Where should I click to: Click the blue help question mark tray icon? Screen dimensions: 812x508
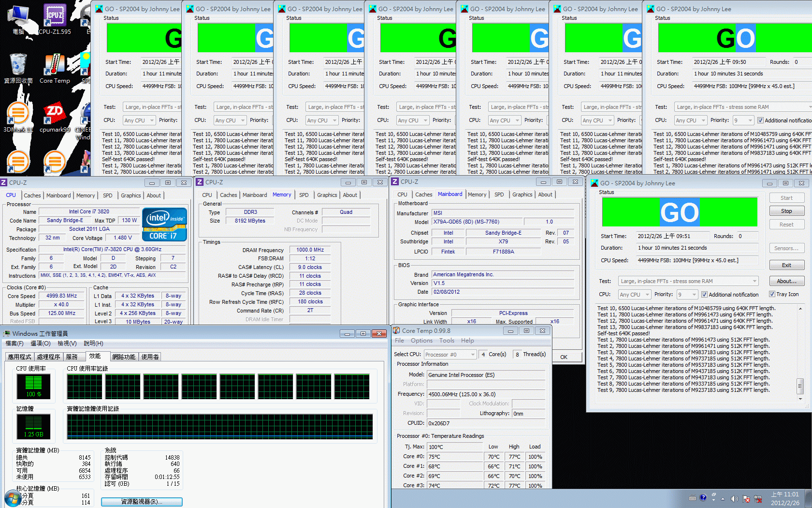tap(703, 497)
